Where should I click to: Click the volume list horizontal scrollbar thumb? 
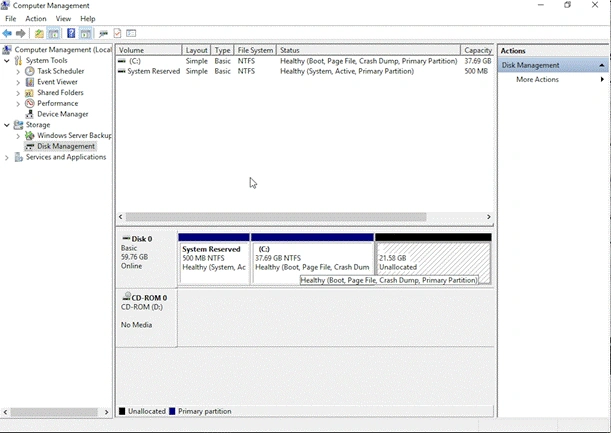coord(276,217)
